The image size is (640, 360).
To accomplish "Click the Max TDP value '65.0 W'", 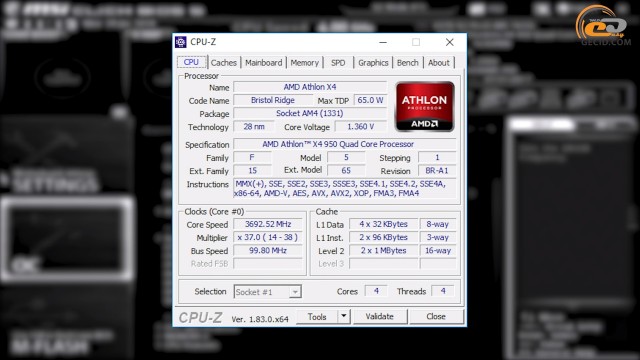I will pyautogui.click(x=370, y=100).
